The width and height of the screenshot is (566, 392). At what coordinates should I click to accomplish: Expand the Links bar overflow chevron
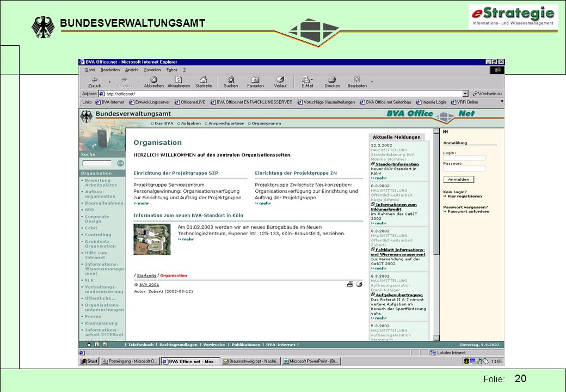pos(501,101)
